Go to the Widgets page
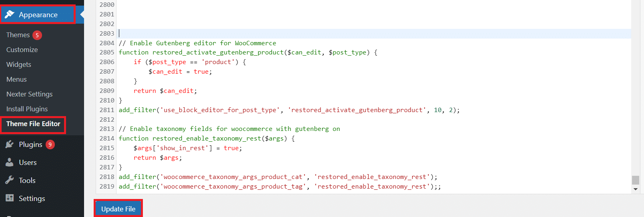The width and height of the screenshot is (644, 217). coord(19,65)
